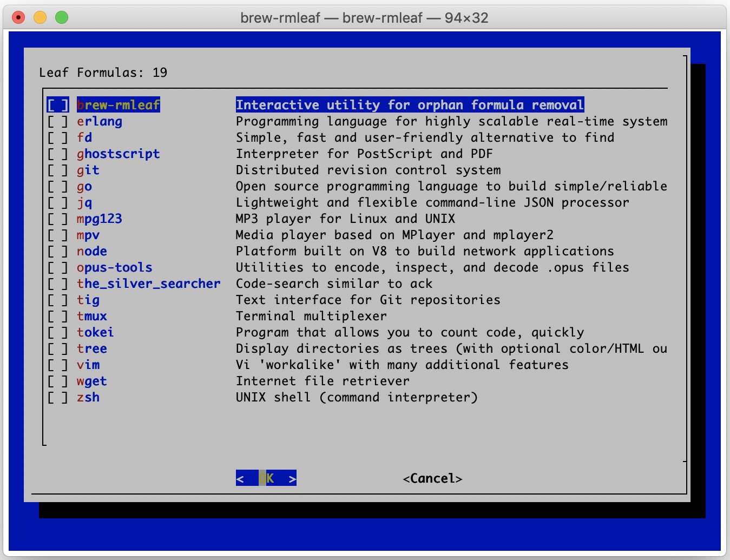Click the brew-rmleaf window title
Screen dimensions: 730x560
tap(364, 18)
